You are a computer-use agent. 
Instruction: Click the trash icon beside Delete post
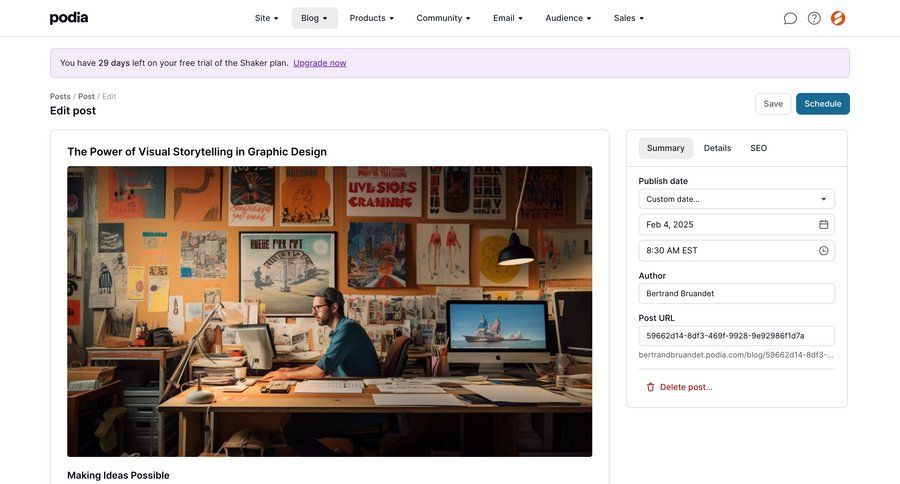[x=650, y=387]
